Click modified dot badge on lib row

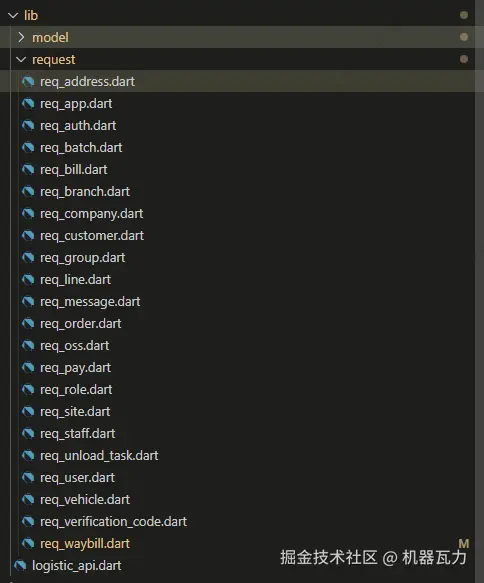pyautogui.click(x=464, y=15)
